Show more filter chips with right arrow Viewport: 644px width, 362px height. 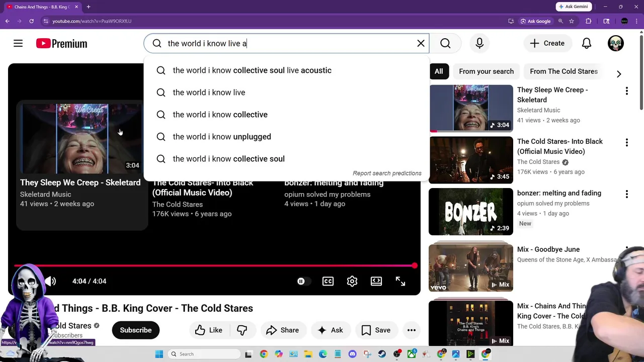tap(619, 74)
